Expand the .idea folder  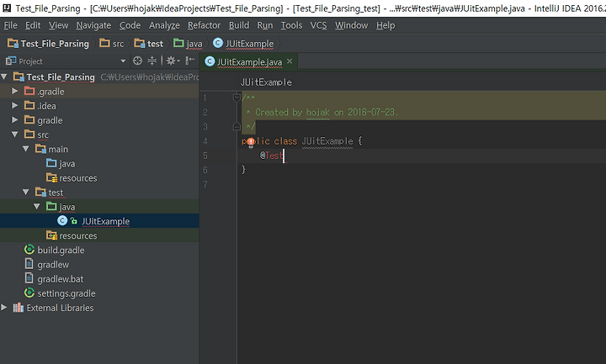15,105
